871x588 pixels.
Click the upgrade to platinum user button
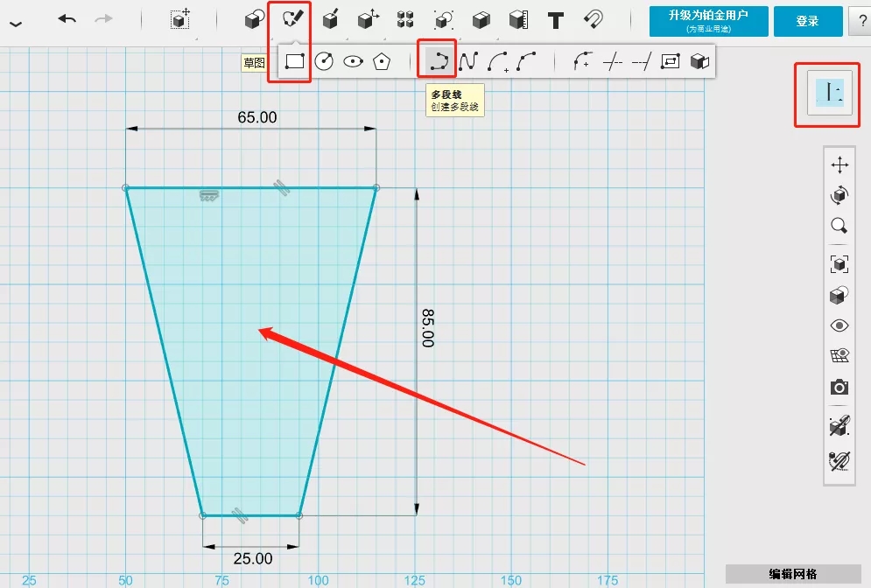click(x=709, y=21)
